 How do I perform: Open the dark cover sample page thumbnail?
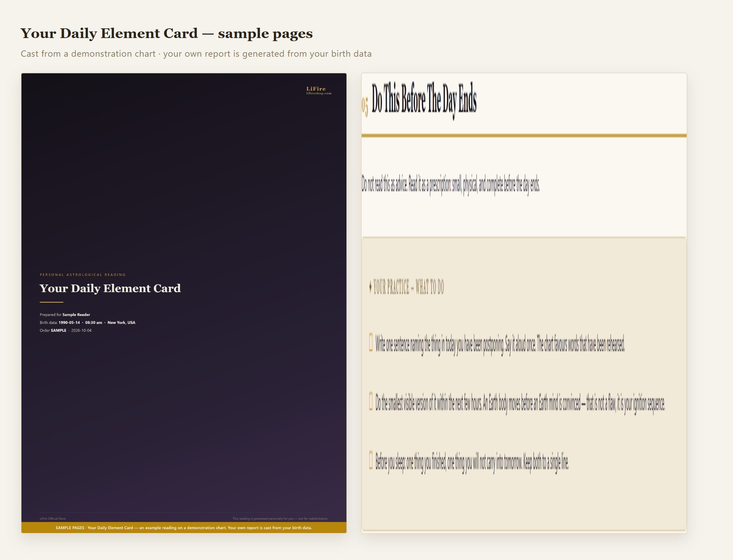[x=184, y=303]
